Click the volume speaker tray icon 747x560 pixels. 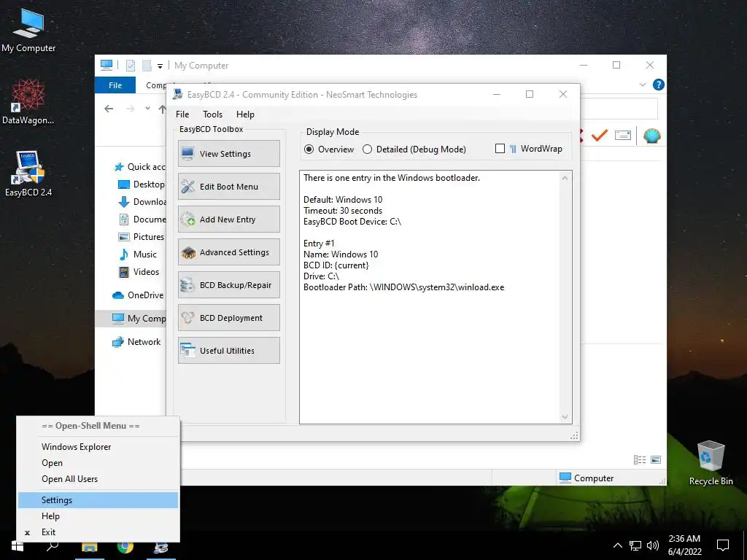[x=653, y=545]
